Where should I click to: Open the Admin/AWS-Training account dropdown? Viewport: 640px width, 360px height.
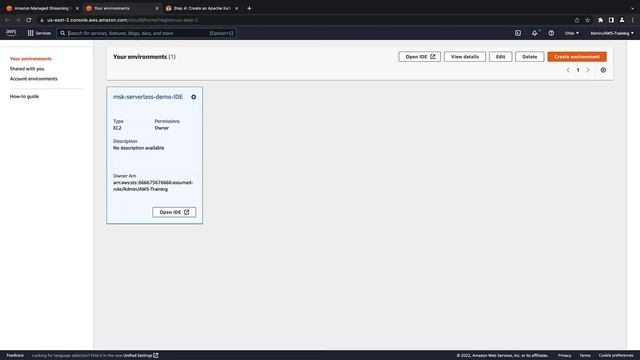point(612,33)
